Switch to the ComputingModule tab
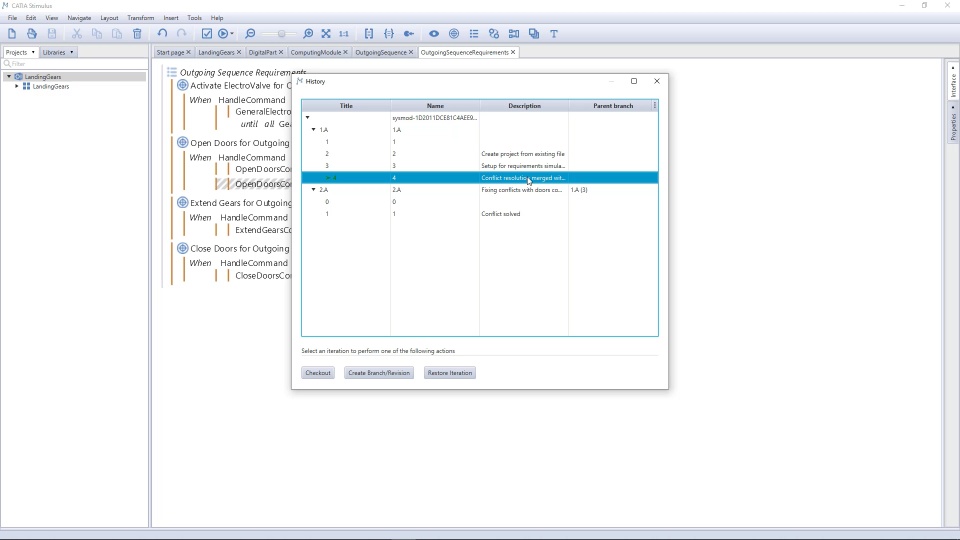Viewport: 960px width, 540px height. pyautogui.click(x=315, y=52)
